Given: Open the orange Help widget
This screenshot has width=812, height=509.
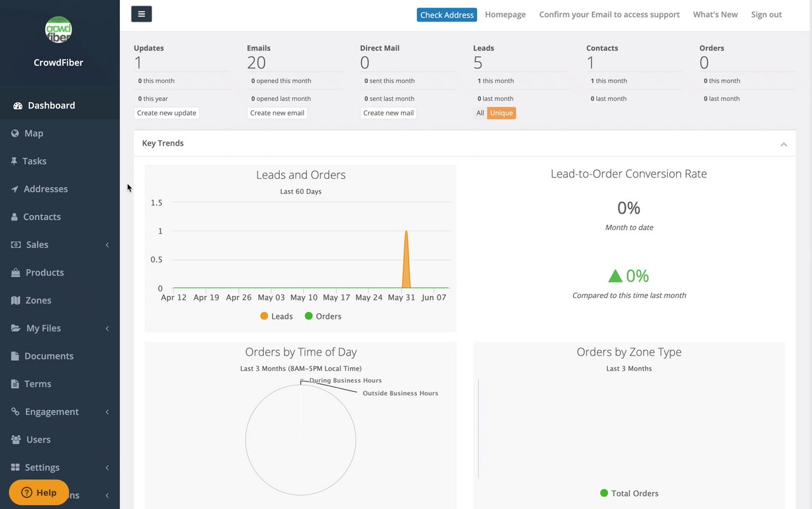Looking at the screenshot, I should (x=39, y=493).
